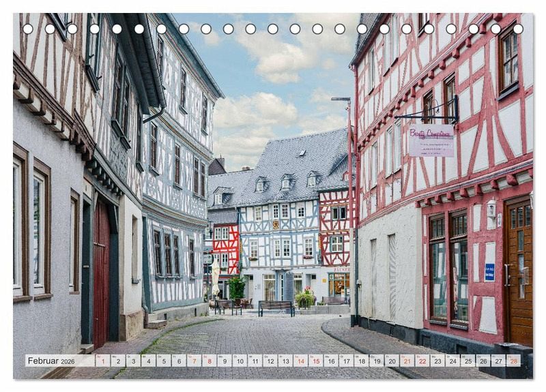Viewport: 546px width, 392px height.
Task: Choose day 12 in the calendar strip
Action: click(x=270, y=361)
